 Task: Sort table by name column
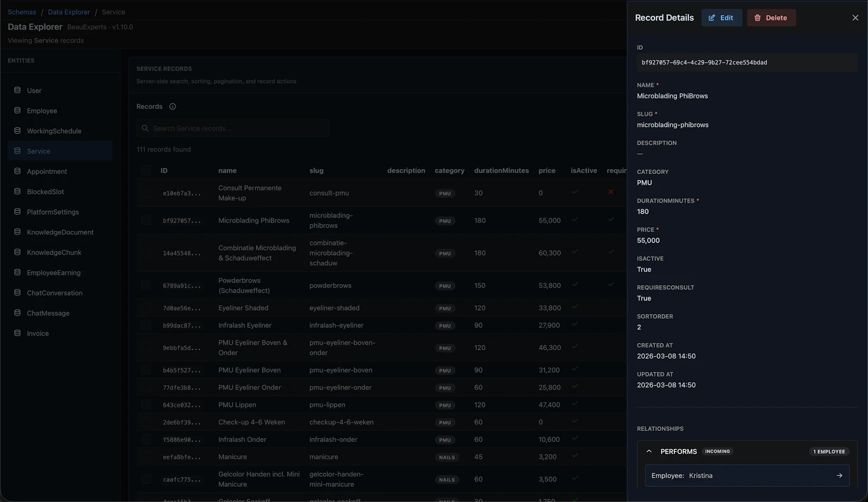pos(227,170)
